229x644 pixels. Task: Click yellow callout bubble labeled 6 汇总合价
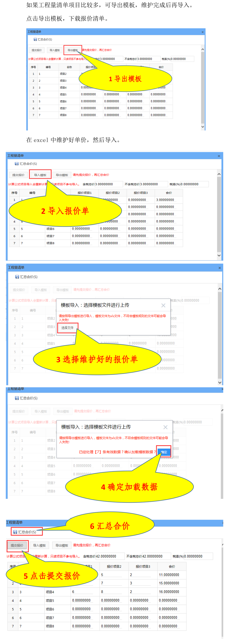pyautogui.click(x=110, y=526)
